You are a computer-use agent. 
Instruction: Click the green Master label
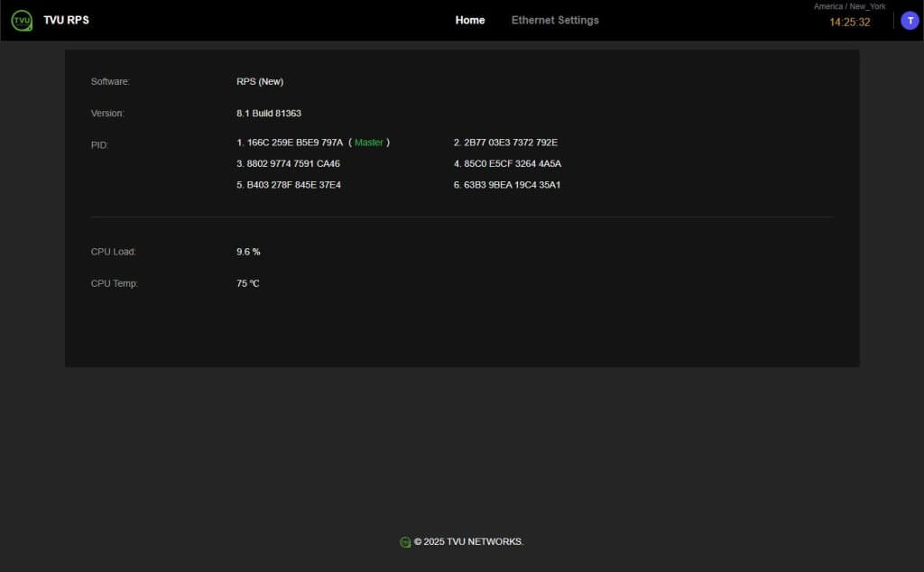[x=369, y=143]
